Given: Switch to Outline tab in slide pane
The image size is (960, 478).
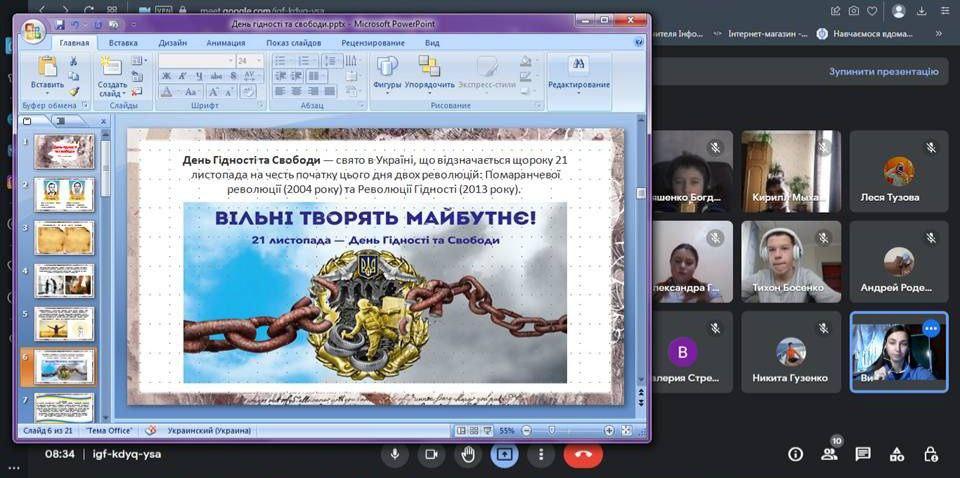Looking at the screenshot, I should pyautogui.click(x=61, y=121).
